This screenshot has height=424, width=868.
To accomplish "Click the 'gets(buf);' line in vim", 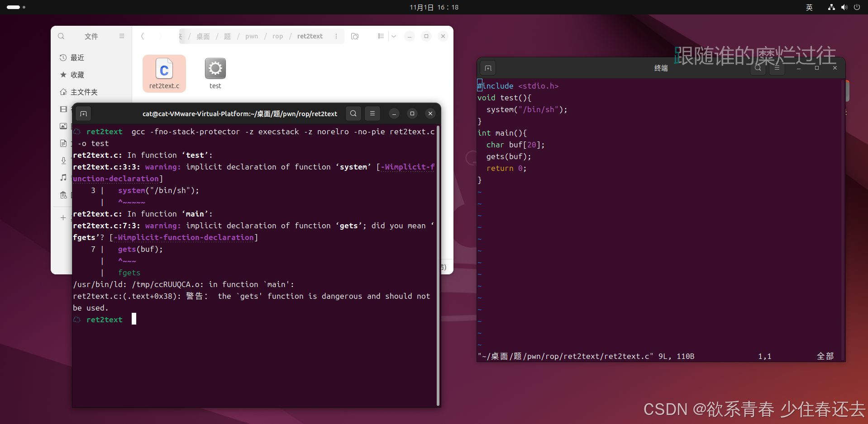I will pos(509,156).
